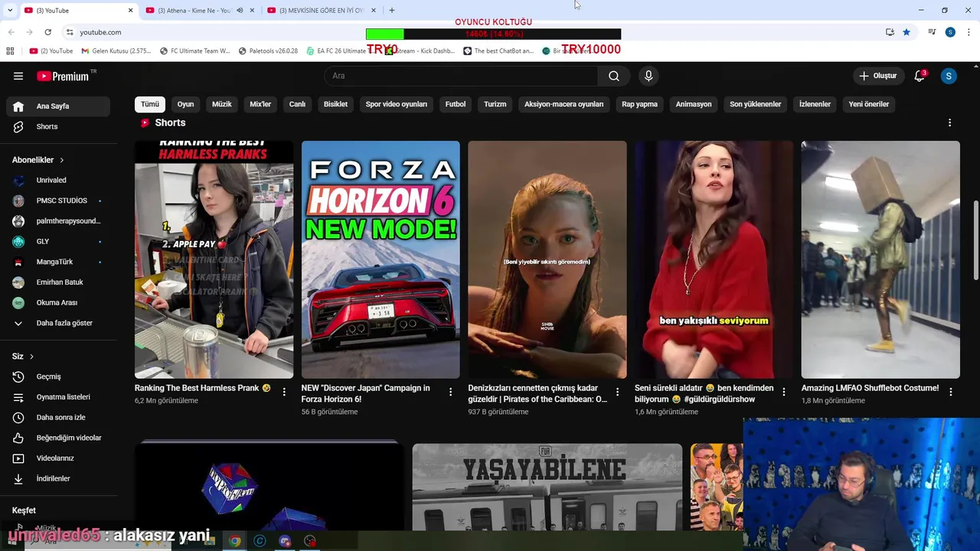Screen dimensions: 980x551
Task: Open Chrome profile avatar in toolbar
Action: pyautogui.click(x=950, y=32)
